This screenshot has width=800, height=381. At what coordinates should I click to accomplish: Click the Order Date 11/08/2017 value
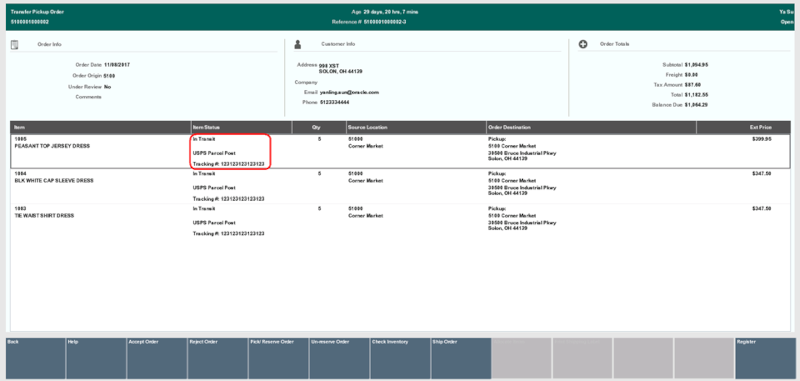point(117,65)
